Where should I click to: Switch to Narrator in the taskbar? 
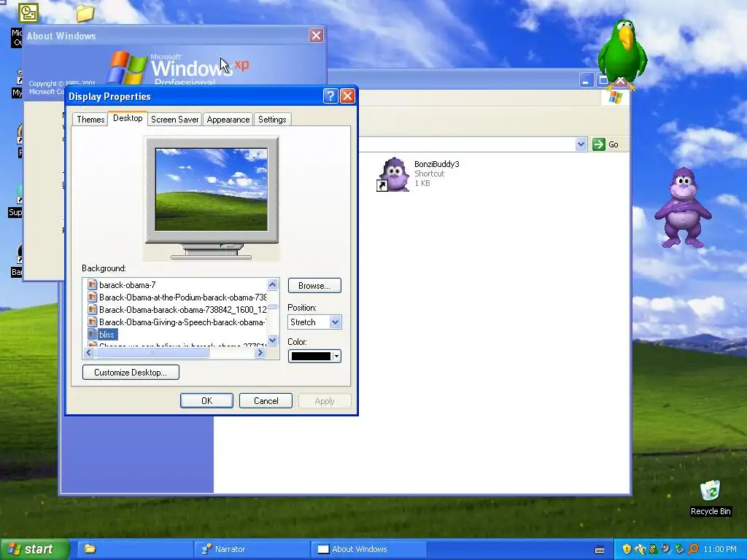(252, 549)
